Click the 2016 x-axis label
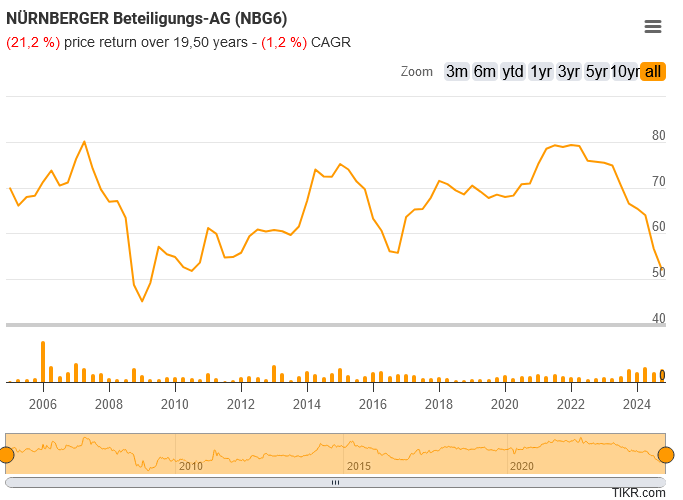Image resolution: width=683 pixels, height=500 pixels. (373, 404)
